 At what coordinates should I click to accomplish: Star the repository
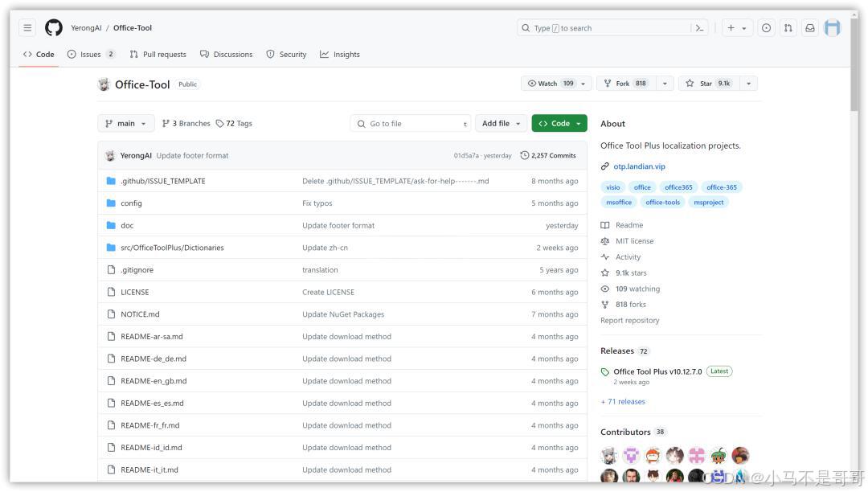(709, 84)
